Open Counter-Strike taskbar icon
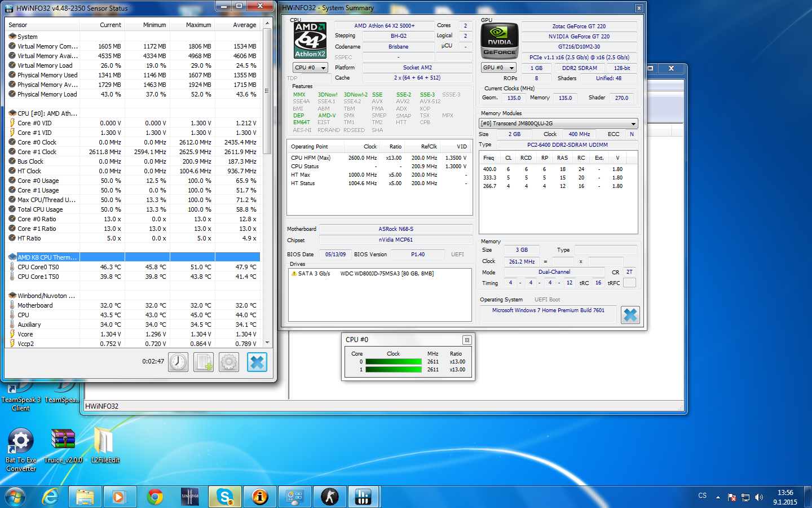The height and width of the screenshot is (508, 812). (330, 497)
